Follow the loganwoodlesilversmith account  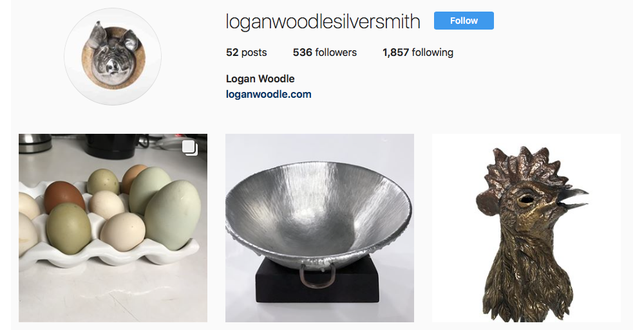[x=464, y=21]
